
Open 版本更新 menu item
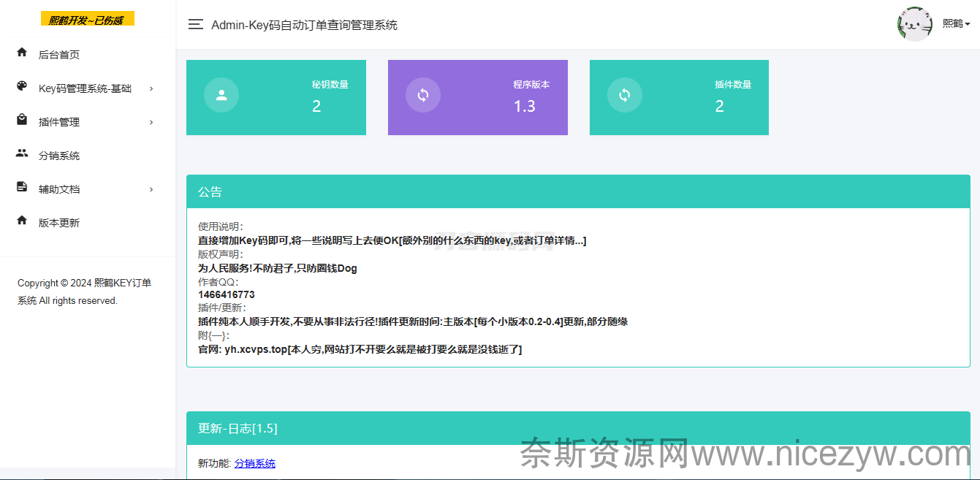tap(88, 223)
